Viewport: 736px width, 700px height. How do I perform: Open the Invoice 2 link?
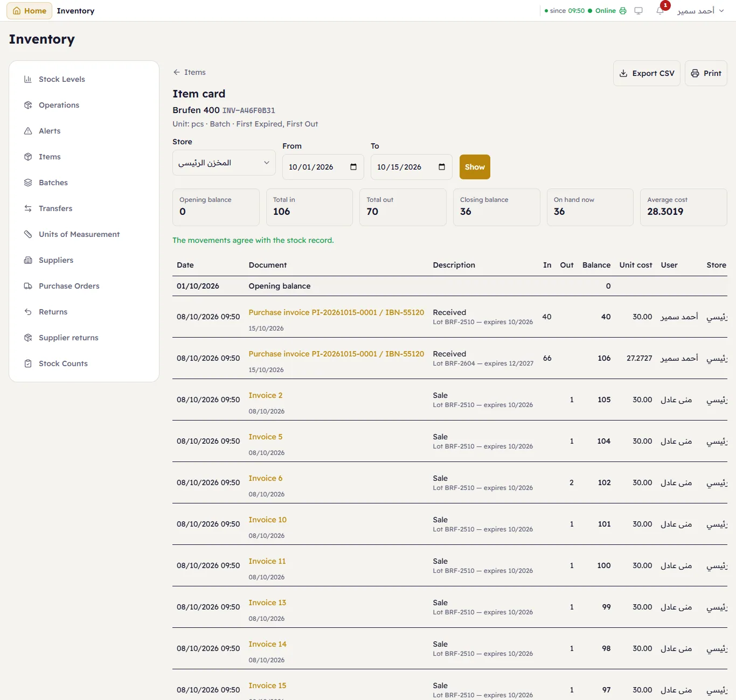pos(266,395)
